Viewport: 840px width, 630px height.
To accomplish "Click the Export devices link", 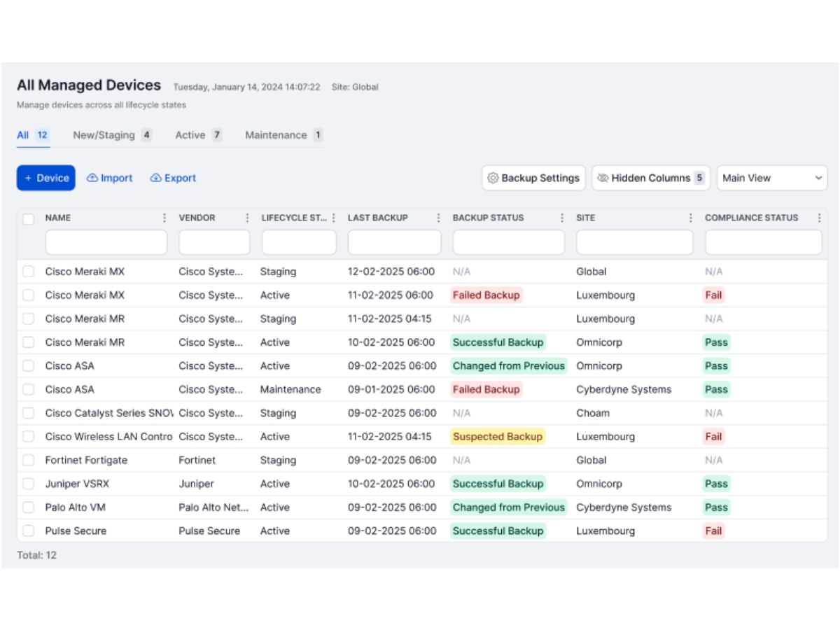I will (173, 178).
